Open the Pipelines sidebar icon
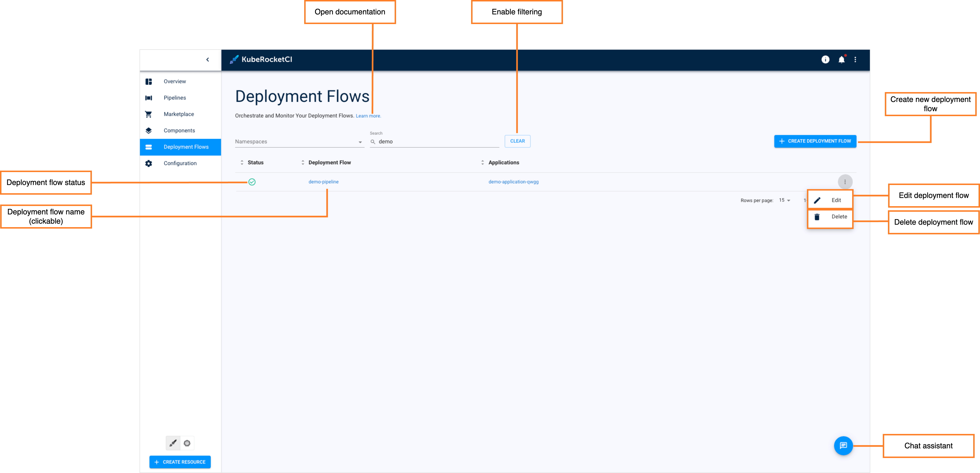Image resolution: width=980 pixels, height=473 pixels. (149, 97)
